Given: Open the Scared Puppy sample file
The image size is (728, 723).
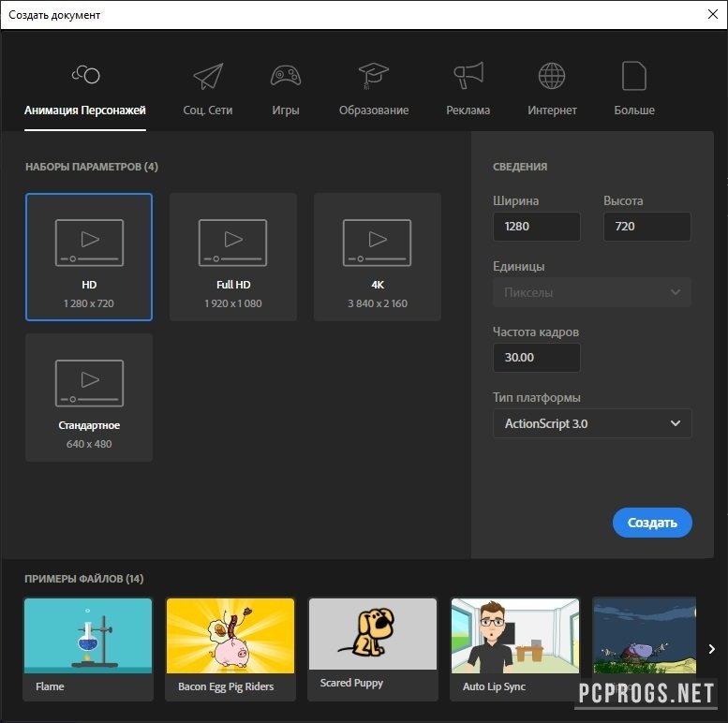Looking at the screenshot, I should click(x=373, y=649).
